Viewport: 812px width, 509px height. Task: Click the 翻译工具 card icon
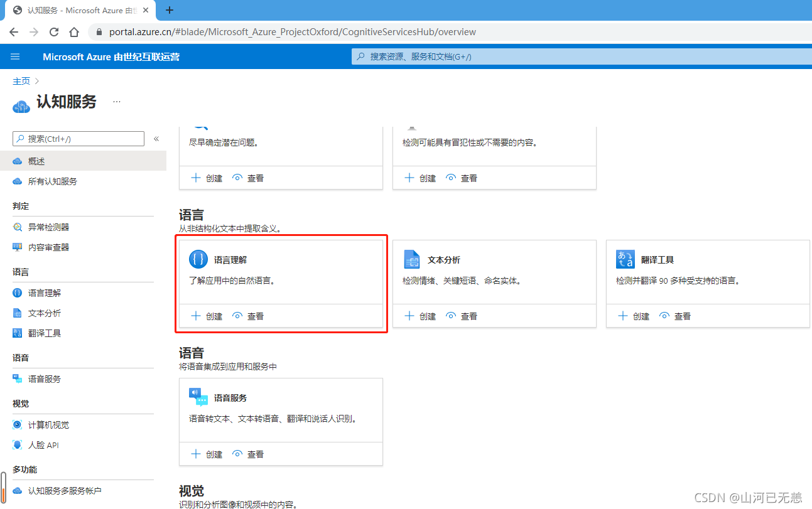pos(625,259)
